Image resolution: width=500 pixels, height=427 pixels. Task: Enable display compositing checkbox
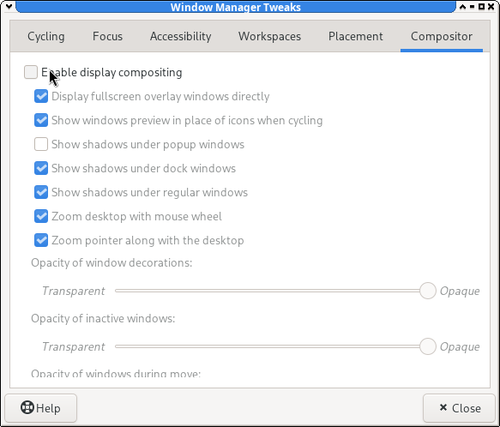31,72
